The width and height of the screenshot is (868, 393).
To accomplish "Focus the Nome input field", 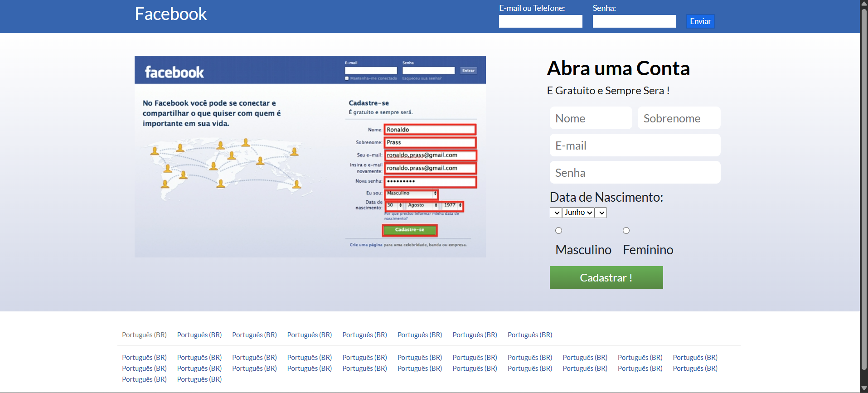I will click(x=591, y=118).
